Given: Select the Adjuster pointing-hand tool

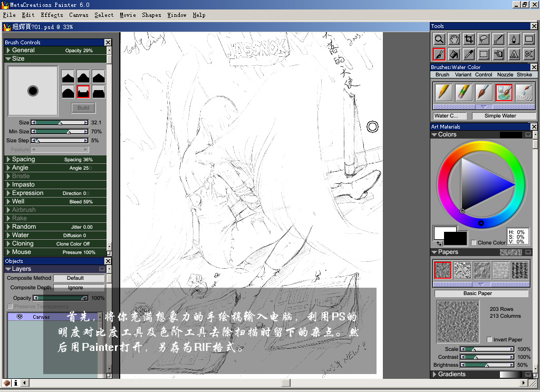Looking at the screenshot, I should pos(499,54).
